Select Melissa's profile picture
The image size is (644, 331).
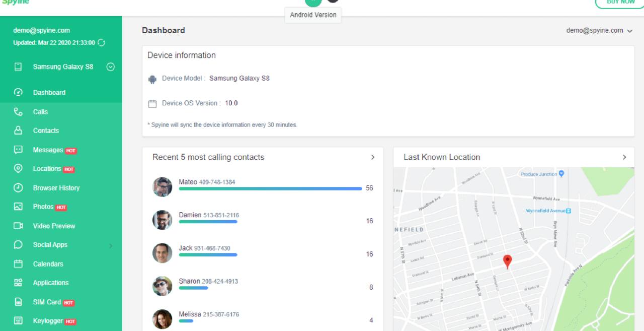tap(163, 319)
